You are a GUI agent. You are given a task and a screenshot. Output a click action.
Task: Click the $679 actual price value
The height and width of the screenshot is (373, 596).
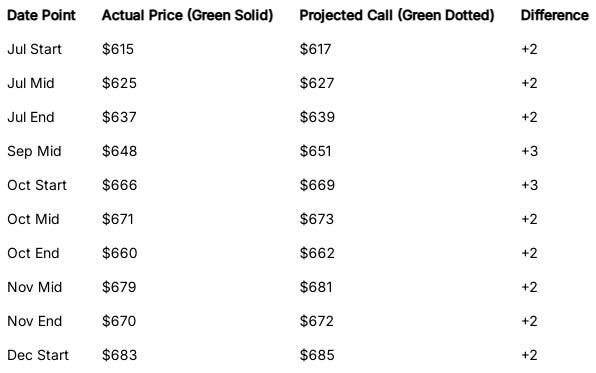point(119,287)
